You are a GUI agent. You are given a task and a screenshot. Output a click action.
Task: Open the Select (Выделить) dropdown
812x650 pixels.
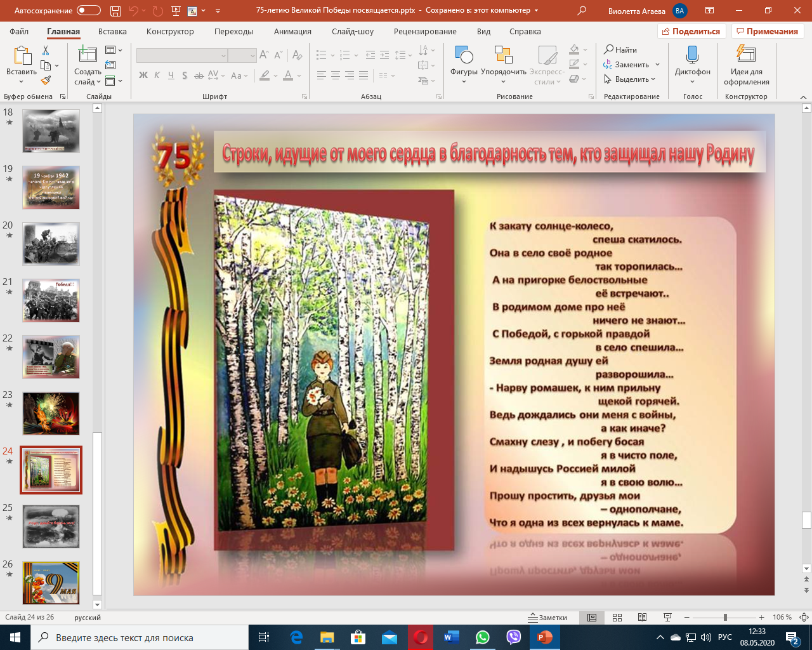tap(630, 79)
